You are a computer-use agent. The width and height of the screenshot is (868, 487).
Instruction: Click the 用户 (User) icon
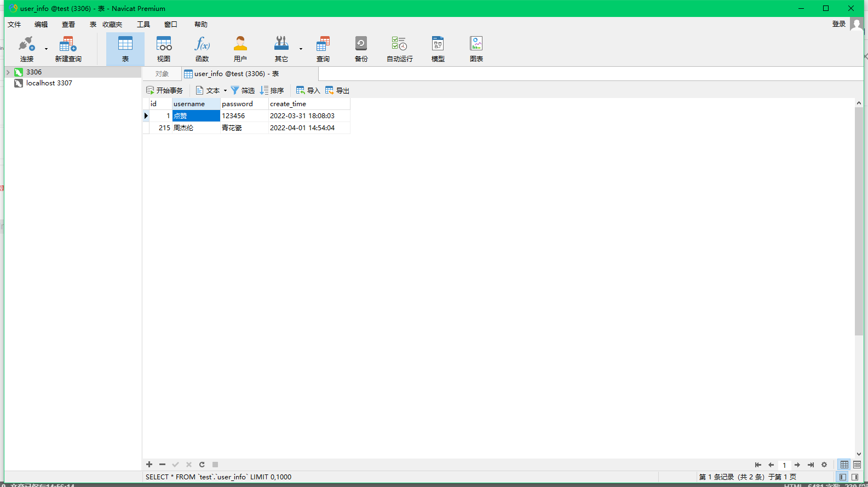pyautogui.click(x=240, y=49)
